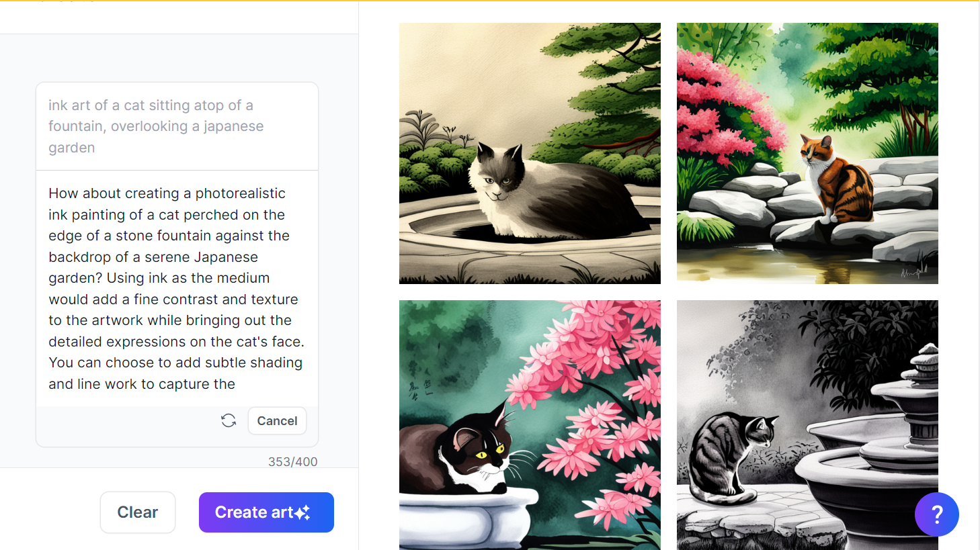Open the calico cat on rocks image
Viewport: 980px width, 550px height.
807,153
